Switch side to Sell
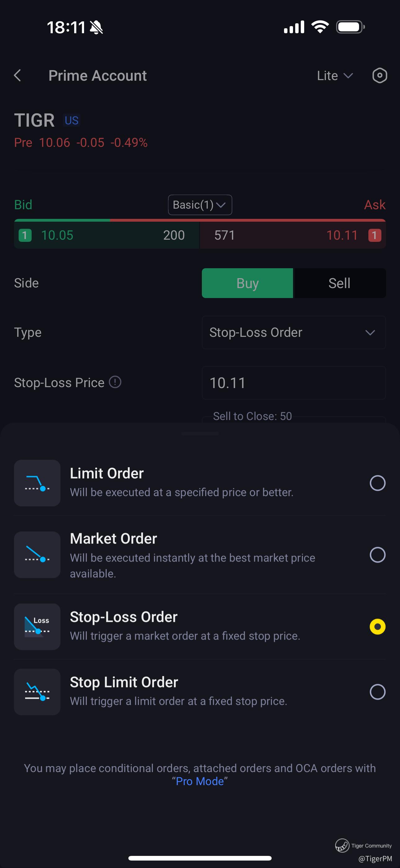Viewport: 400px width, 868px height. [340, 283]
